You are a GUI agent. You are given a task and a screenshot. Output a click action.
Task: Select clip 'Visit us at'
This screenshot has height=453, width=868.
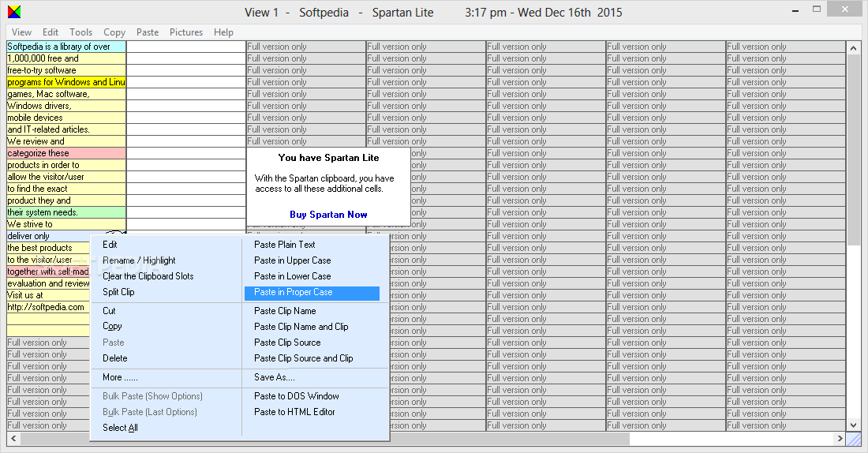48,295
